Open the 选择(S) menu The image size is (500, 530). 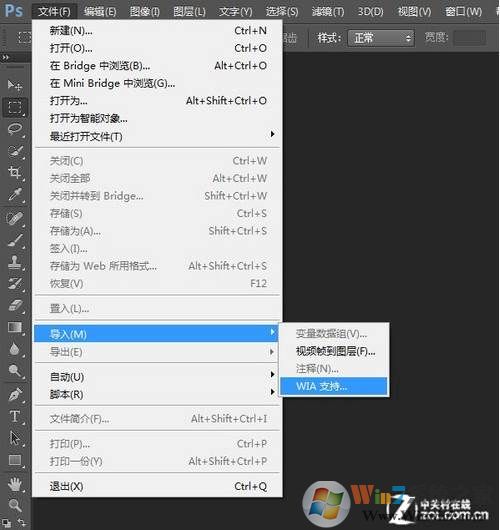[282, 12]
